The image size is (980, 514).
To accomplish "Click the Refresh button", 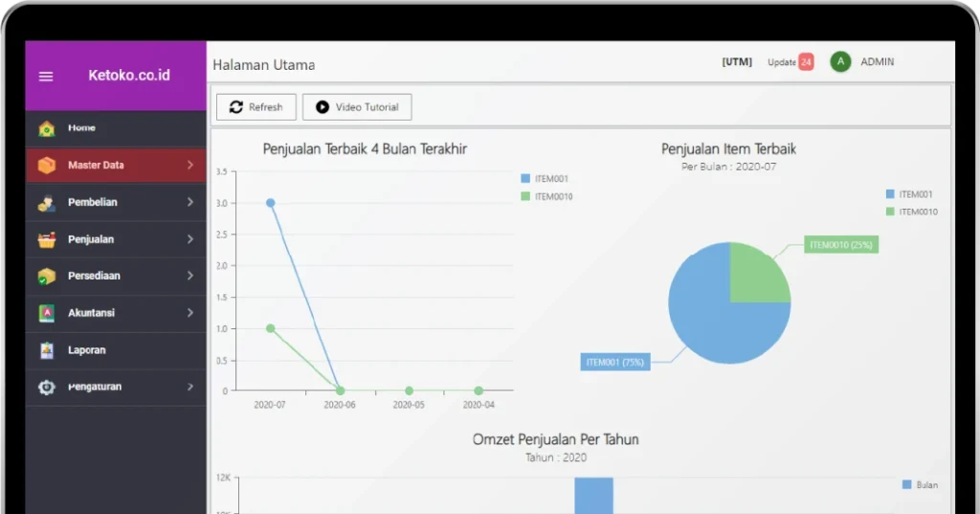I will click(x=256, y=107).
